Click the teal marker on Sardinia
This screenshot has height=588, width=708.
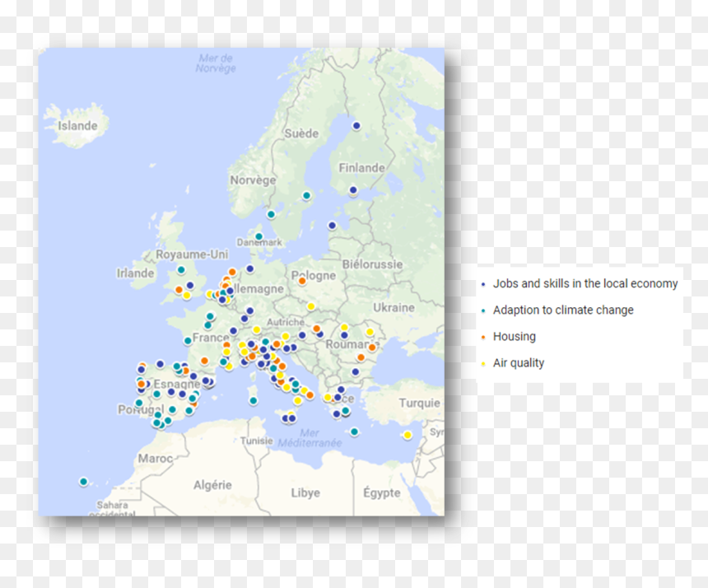[x=254, y=400]
